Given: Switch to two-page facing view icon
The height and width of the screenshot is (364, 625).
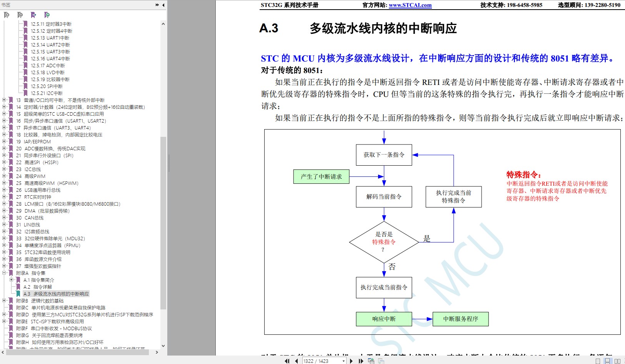Looking at the screenshot, I should (617, 361).
